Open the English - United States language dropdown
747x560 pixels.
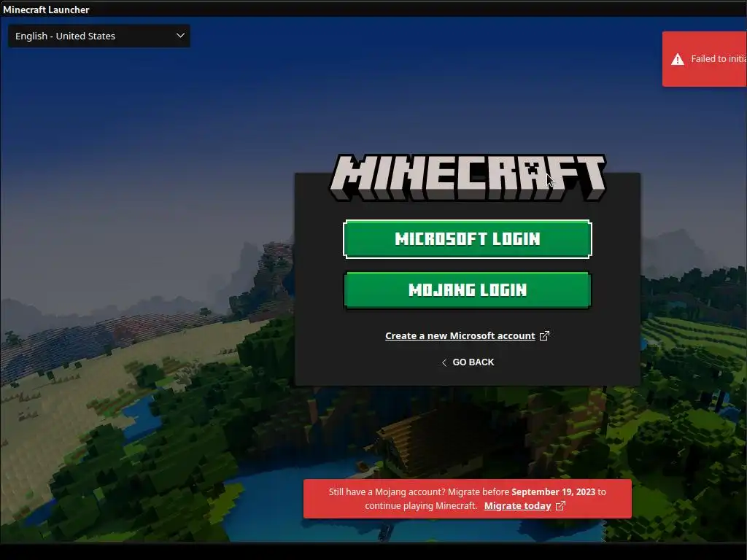tap(99, 36)
